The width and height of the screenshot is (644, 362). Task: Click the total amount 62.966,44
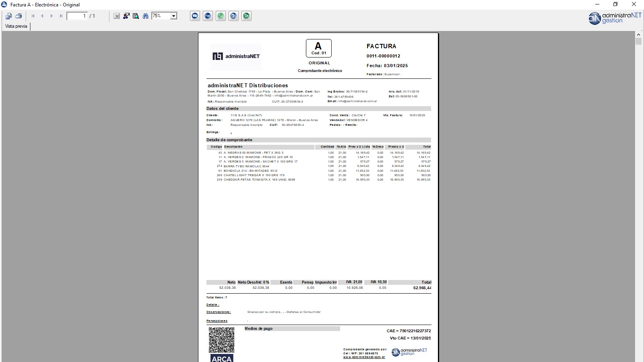tap(422, 288)
